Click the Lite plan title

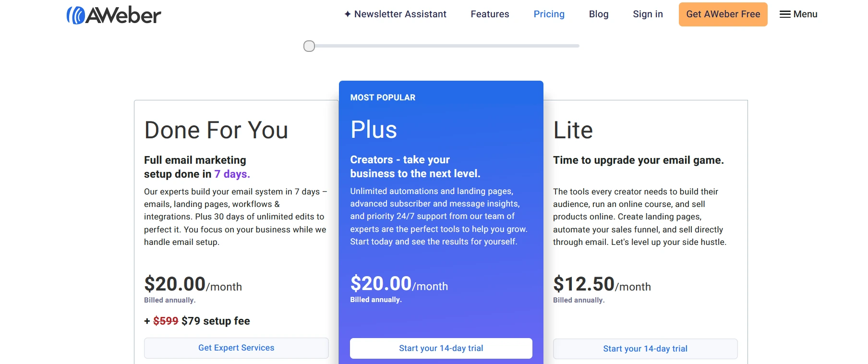click(x=573, y=130)
